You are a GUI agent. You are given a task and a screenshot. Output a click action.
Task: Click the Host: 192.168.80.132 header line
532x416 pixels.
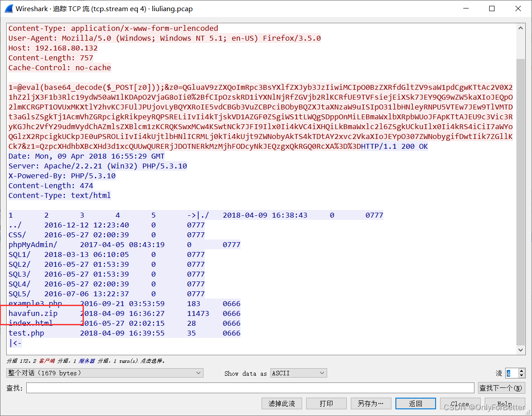[53, 48]
